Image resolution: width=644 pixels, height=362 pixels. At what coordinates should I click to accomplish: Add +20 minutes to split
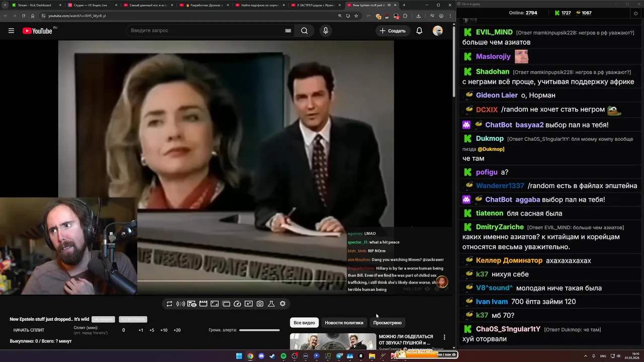177,330
